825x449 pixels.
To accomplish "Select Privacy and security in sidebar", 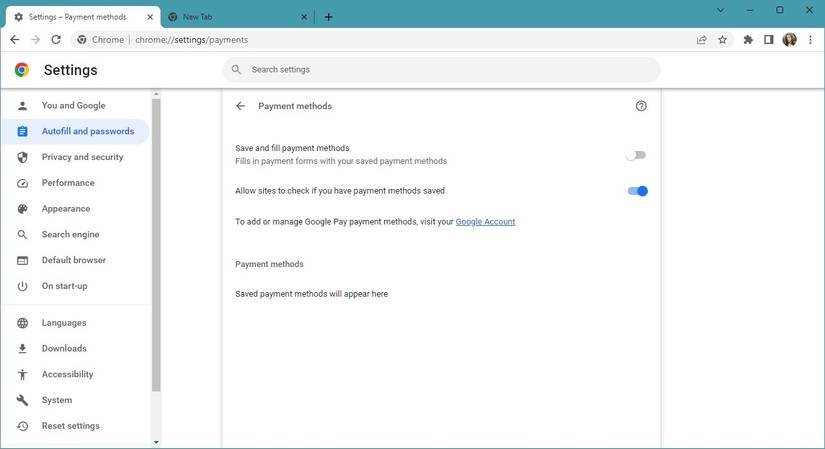I will point(82,157).
